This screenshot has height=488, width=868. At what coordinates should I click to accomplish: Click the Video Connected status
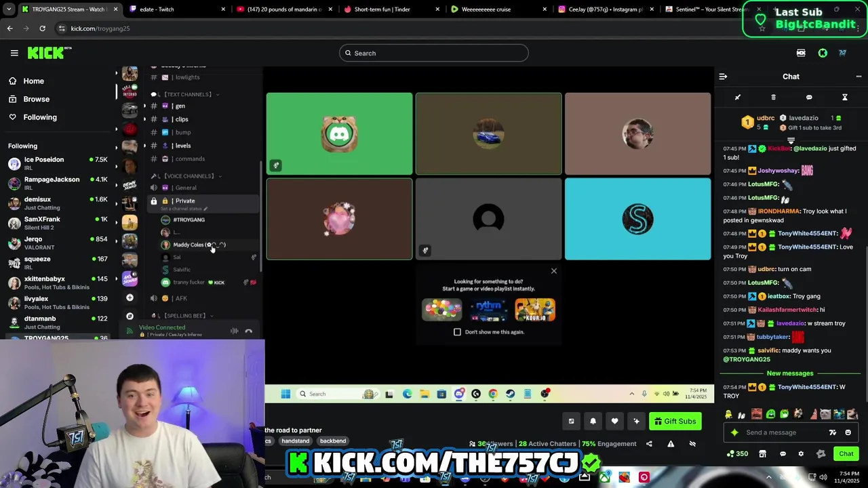click(162, 327)
